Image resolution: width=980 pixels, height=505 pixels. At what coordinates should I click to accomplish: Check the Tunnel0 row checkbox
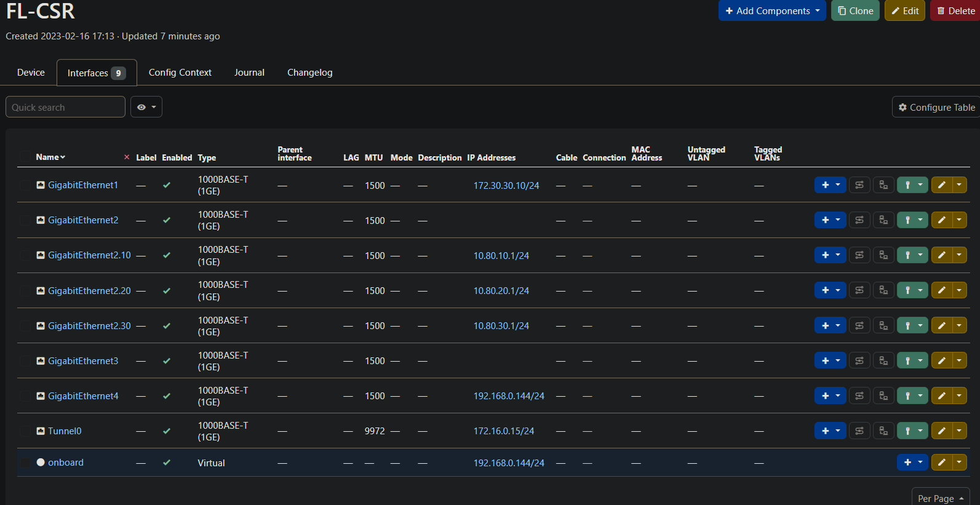tap(25, 431)
